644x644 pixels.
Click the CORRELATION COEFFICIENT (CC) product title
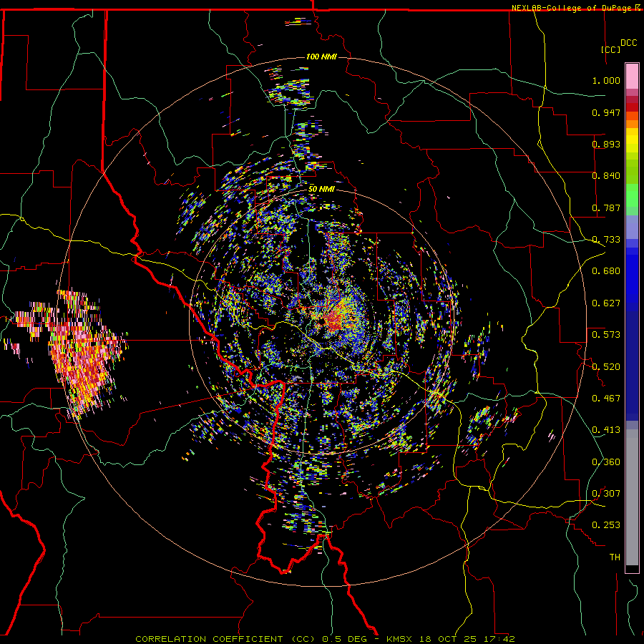point(225,639)
